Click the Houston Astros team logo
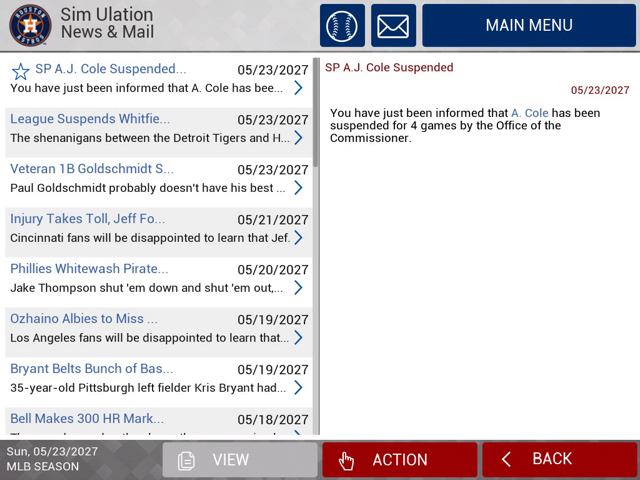640x480 pixels. click(x=30, y=25)
